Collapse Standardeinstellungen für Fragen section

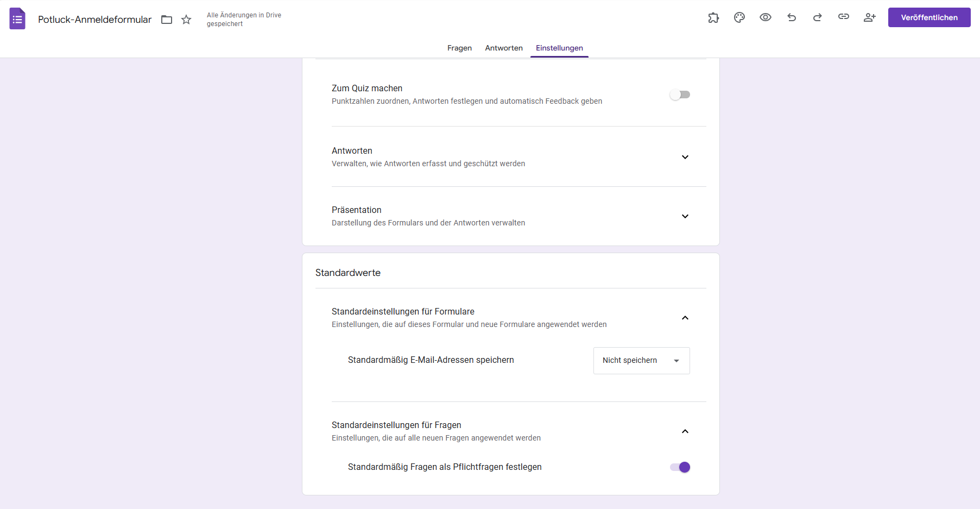click(685, 431)
